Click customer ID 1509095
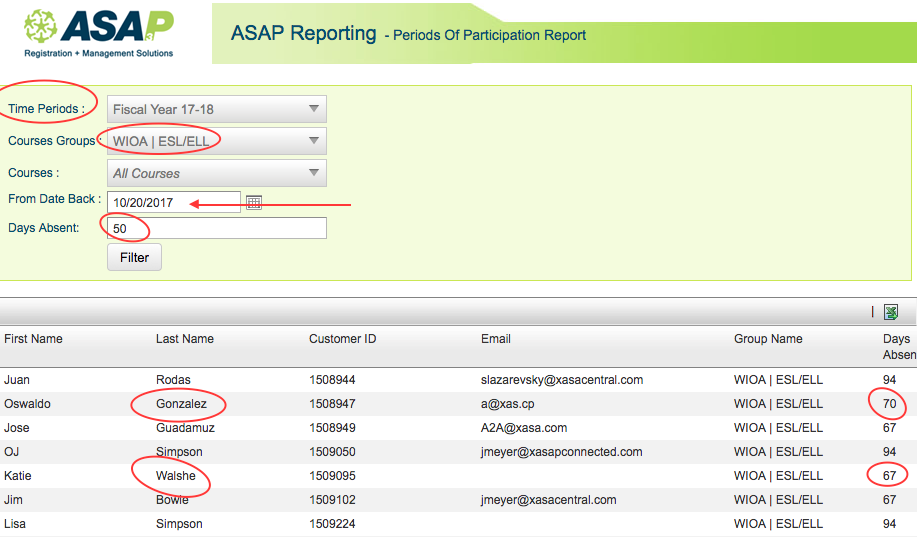 332,476
